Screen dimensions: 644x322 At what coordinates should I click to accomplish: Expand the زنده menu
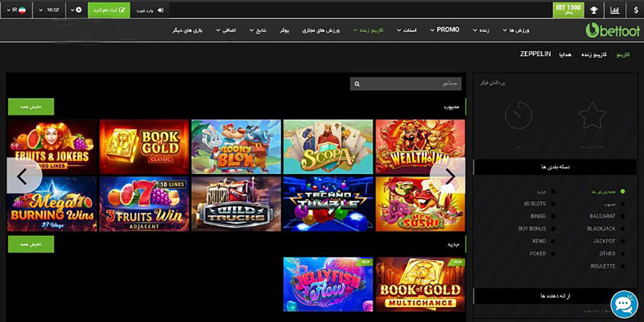[481, 30]
